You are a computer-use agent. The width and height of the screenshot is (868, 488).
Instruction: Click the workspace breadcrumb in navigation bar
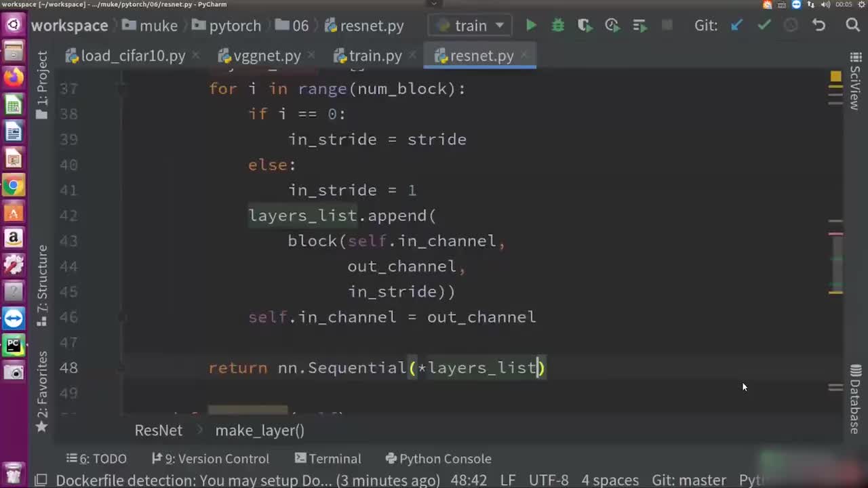tap(69, 26)
